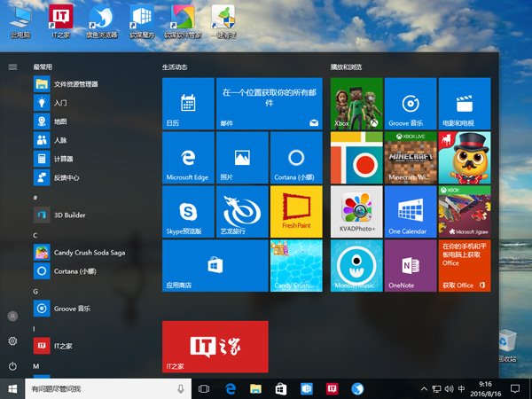The image size is (532, 399).
Task: Open Settings gear in Start menu sidebar
Action: [12, 341]
